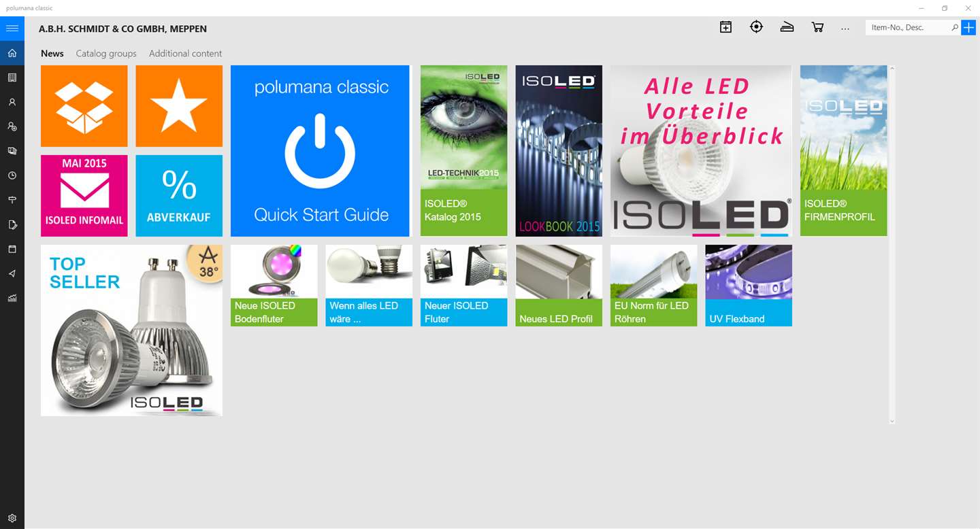
Task: Click the add-calendar-entry icon in top toolbar
Action: [726, 27]
